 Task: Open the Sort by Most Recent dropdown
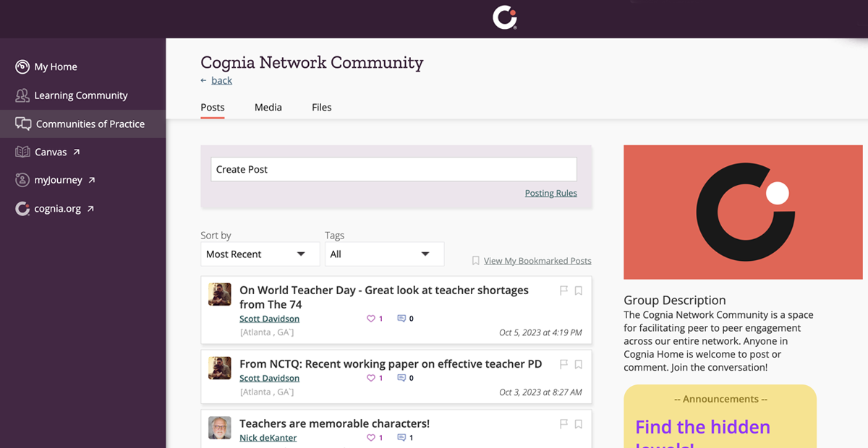[260, 254]
